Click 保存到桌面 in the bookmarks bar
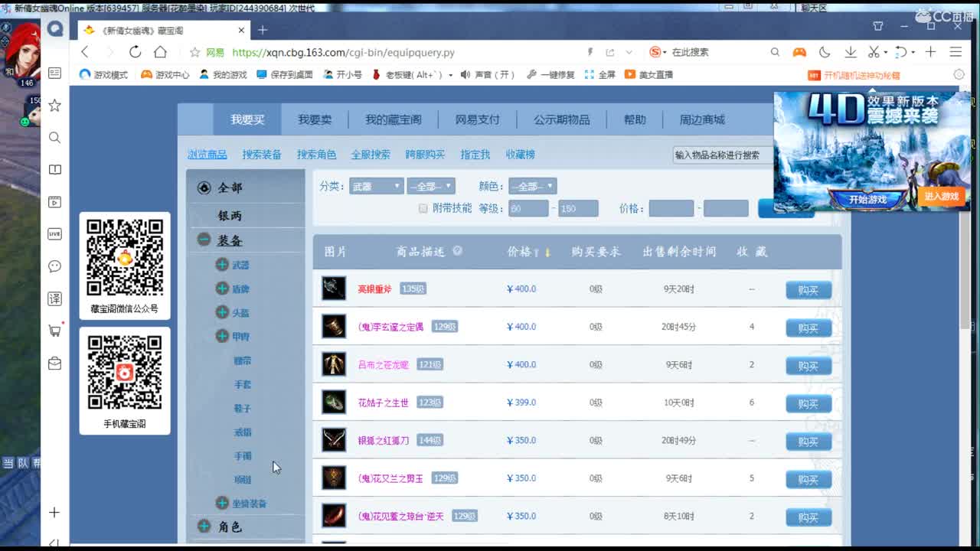 point(284,74)
